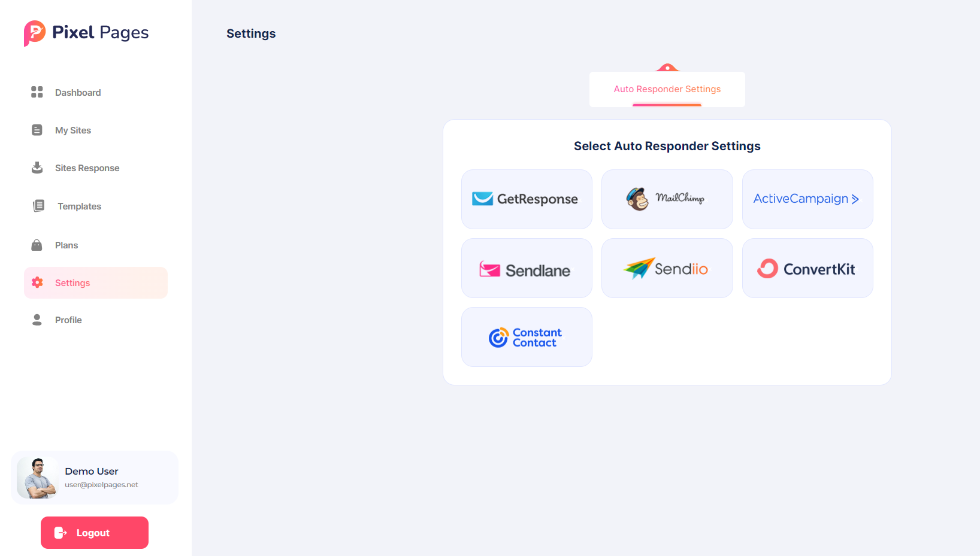Click the Plans bag icon
This screenshot has width=980, height=556.
point(37,245)
